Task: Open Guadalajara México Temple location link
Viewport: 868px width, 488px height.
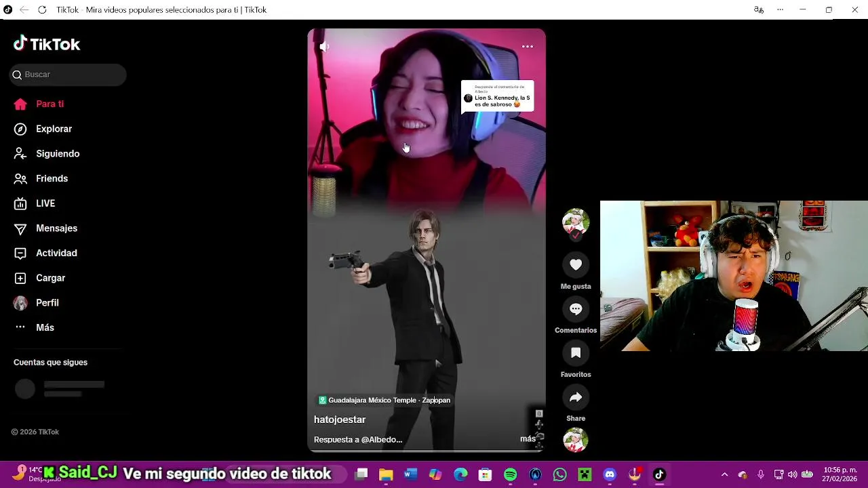Action: coord(384,401)
